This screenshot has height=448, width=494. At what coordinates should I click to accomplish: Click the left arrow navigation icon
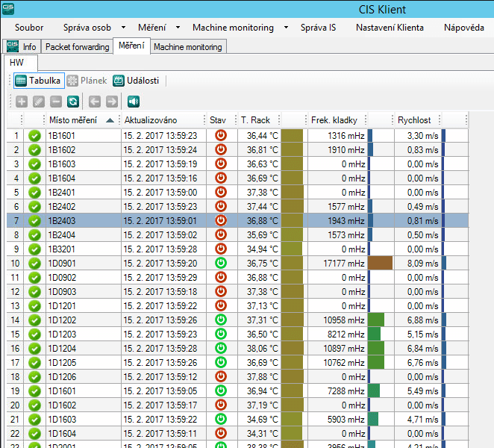point(95,102)
